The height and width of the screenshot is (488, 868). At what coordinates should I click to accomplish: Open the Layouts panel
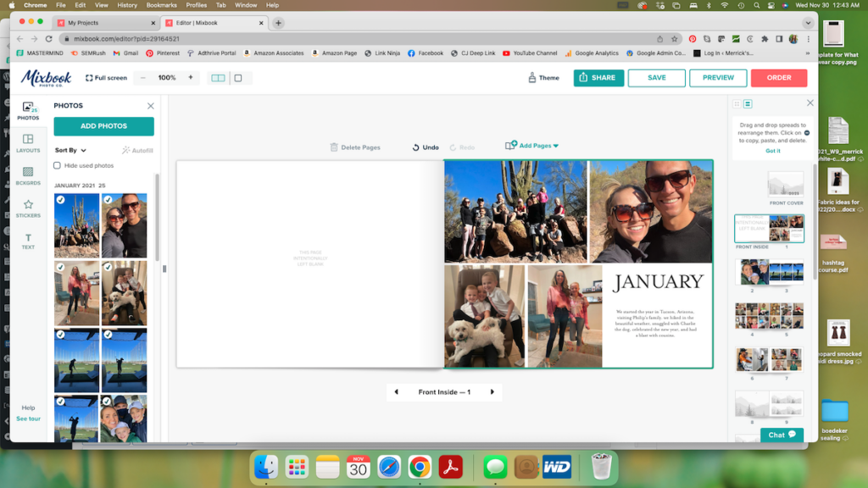click(x=28, y=144)
